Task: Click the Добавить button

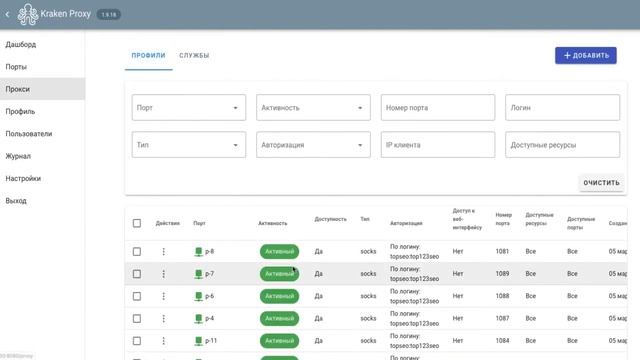Action: 586,56
